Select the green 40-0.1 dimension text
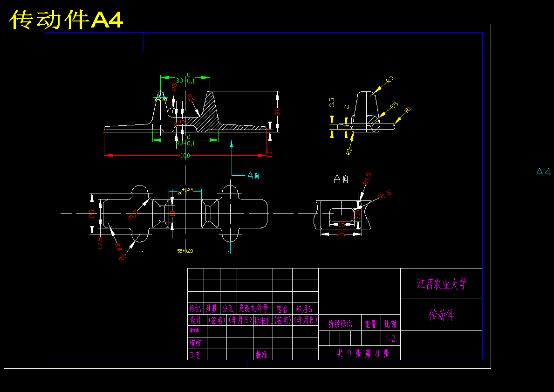The width and height of the screenshot is (554, 392). tap(185, 143)
